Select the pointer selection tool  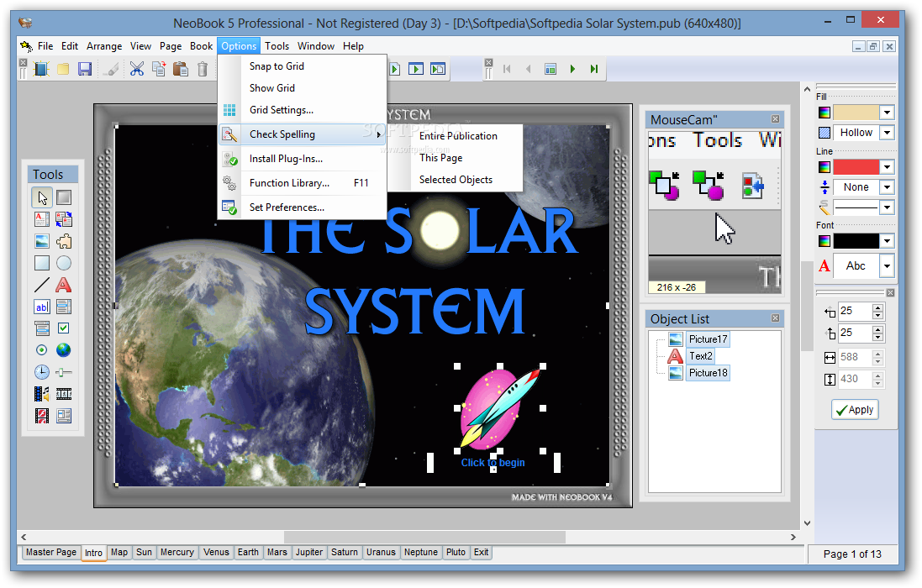click(x=42, y=197)
